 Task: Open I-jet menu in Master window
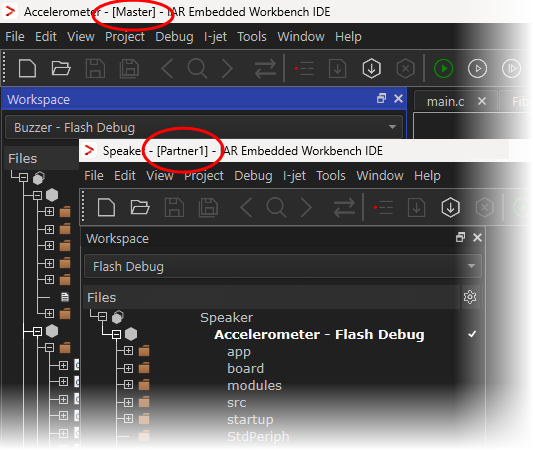coord(215,37)
